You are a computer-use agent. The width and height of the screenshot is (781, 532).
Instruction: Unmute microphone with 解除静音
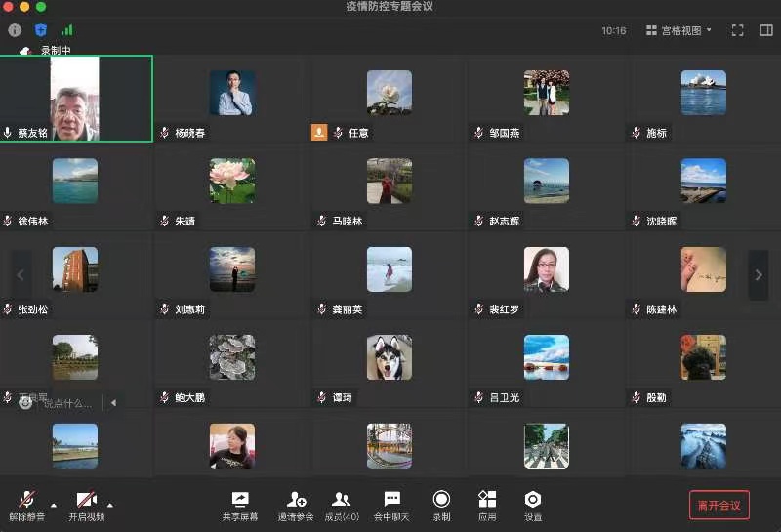point(27,506)
